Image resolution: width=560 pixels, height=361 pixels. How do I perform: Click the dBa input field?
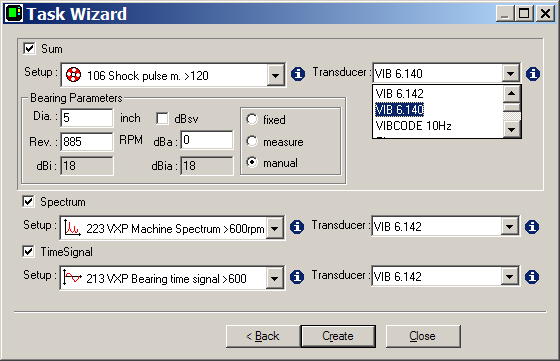click(207, 140)
